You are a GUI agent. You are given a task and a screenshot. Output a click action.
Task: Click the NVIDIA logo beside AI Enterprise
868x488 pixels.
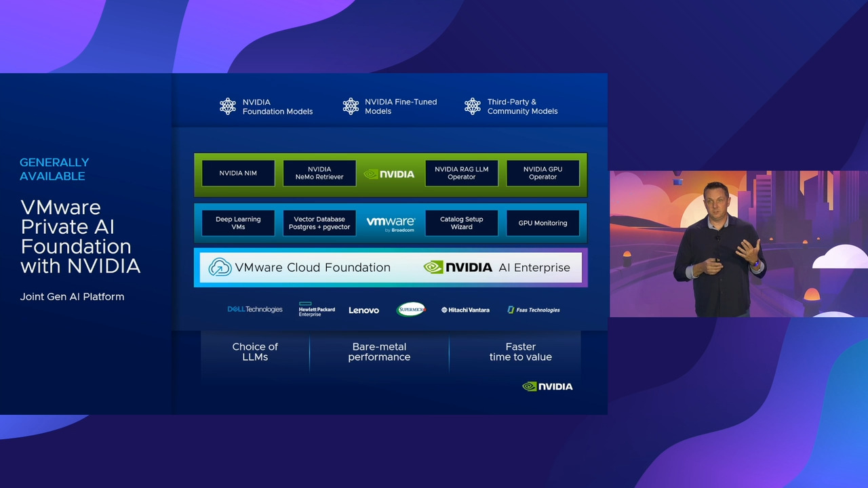pyautogui.click(x=458, y=267)
